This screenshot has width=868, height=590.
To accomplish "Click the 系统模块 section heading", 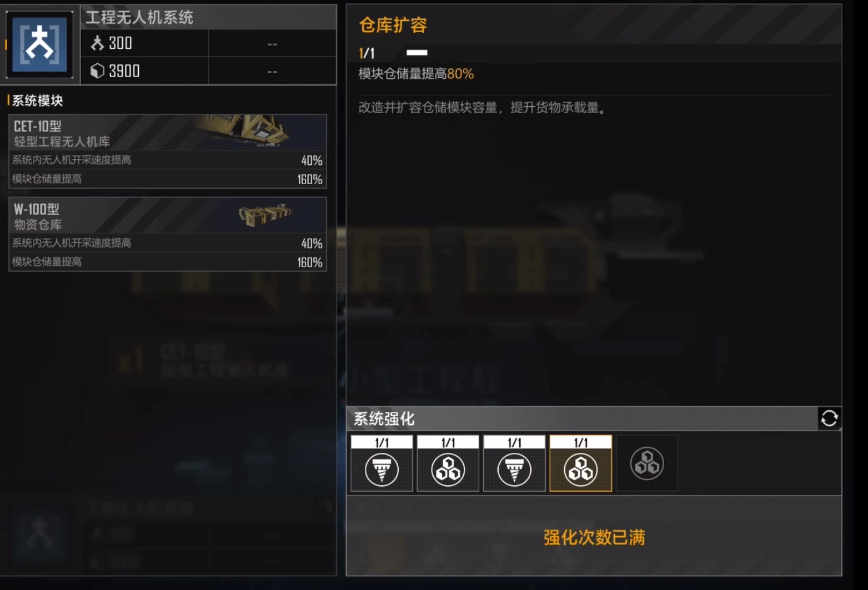I will pyautogui.click(x=38, y=100).
